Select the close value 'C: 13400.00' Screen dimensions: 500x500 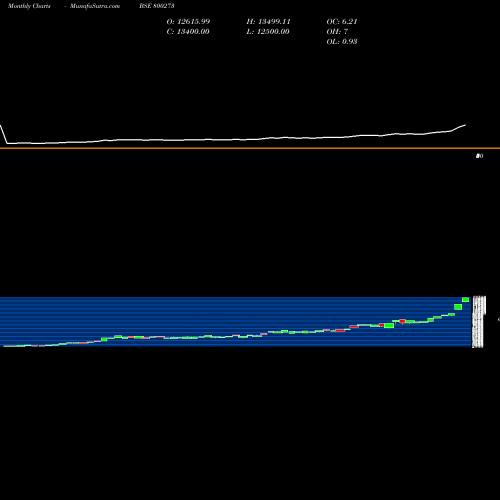point(188,31)
